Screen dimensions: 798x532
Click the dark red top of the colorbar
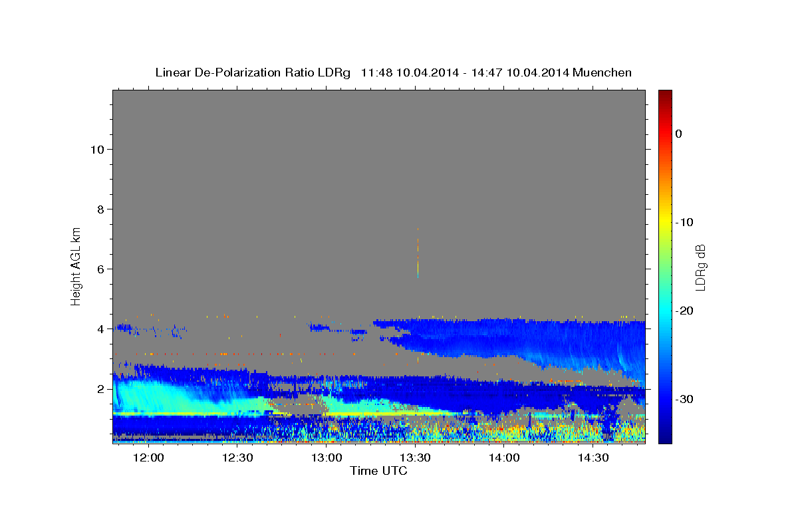665,96
